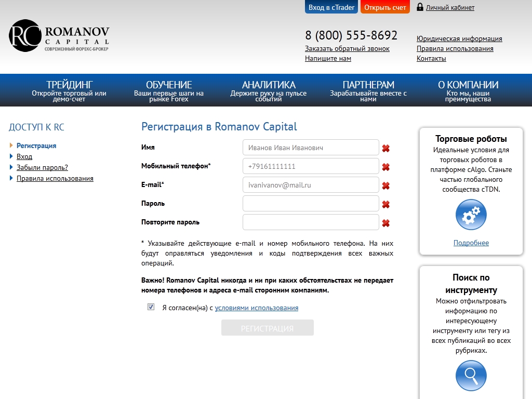Image resolution: width=532 pixels, height=399 pixels.
Task: Follow the условиями использования link
Action: 256,308
